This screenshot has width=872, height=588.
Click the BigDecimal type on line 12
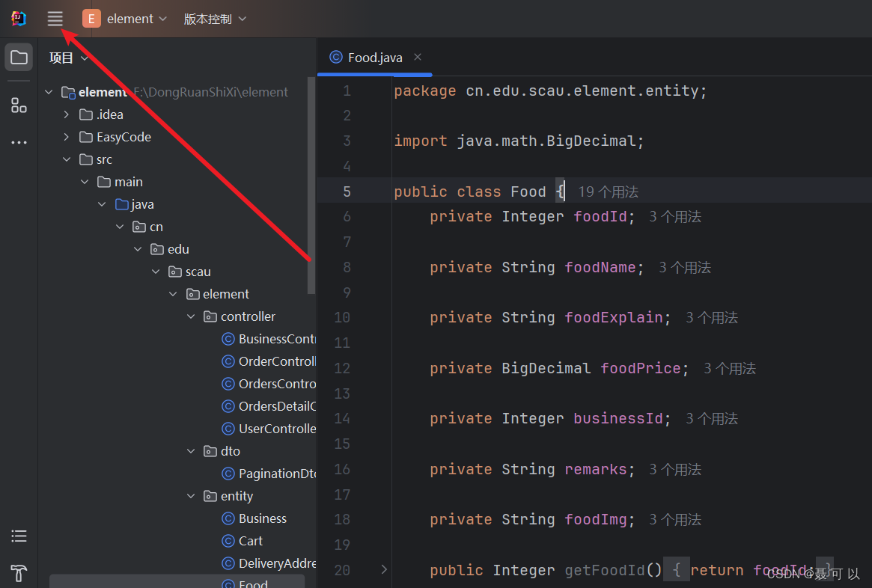click(546, 369)
